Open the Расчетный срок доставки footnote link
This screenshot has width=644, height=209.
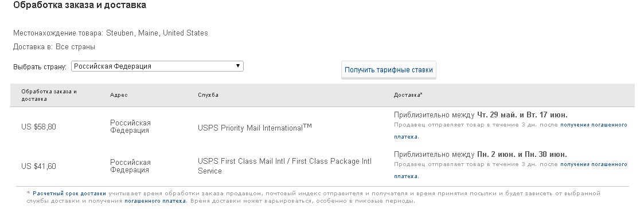[69, 194]
